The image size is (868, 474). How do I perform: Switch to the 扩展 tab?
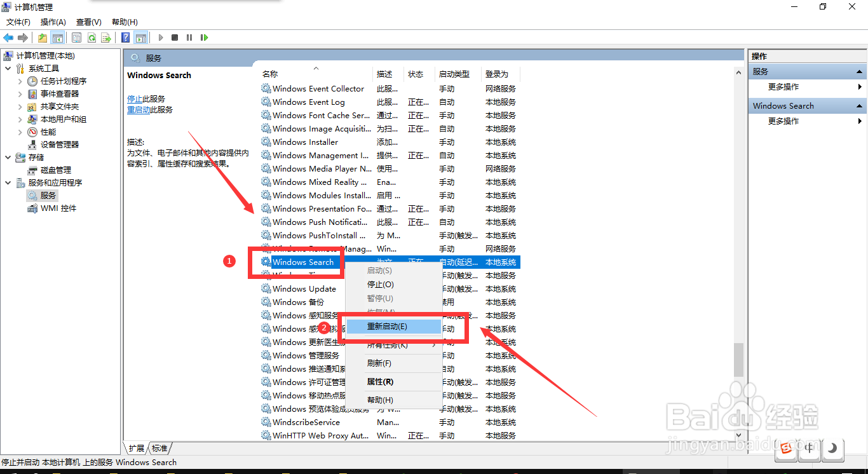[x=137, y=448]
